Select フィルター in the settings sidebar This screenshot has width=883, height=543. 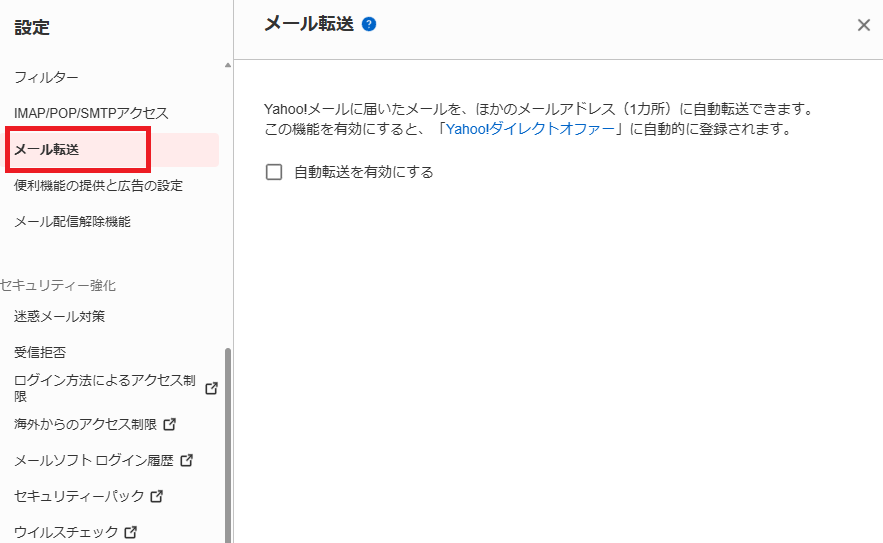[46, 77]
